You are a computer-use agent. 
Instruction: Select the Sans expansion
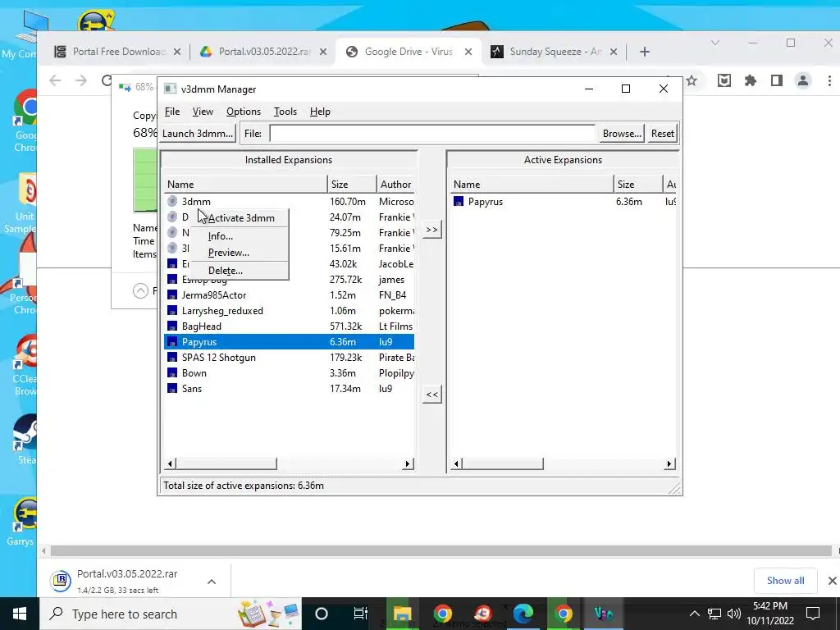click(289, 388)
